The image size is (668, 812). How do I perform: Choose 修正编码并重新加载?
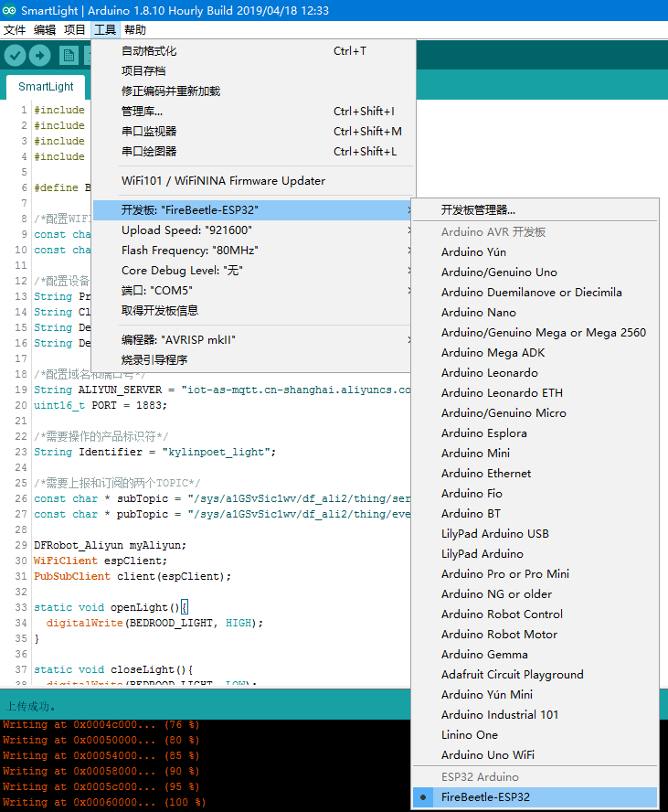pyautogui.click(x=253, y=91)
